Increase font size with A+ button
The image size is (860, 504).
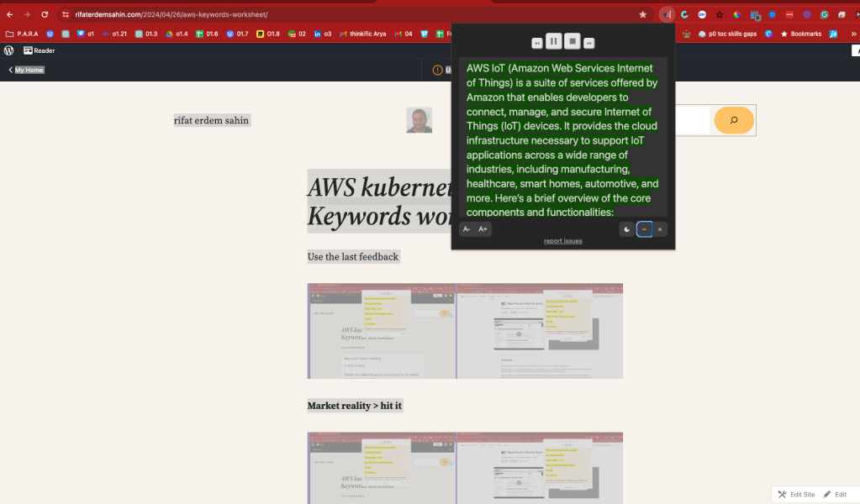(x=483, y=229)
